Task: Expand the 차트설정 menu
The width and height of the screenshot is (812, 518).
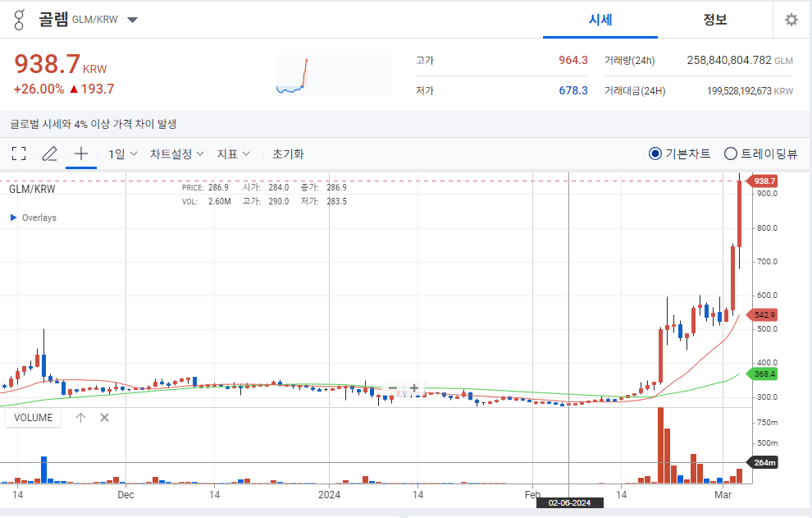Action: tap(176, 154)
